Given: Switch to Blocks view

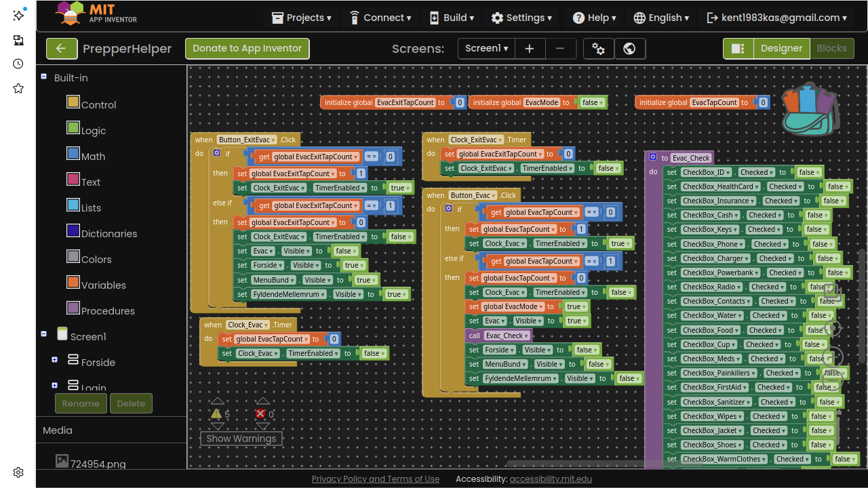Looking at the screenshot, I should point(831,48).
